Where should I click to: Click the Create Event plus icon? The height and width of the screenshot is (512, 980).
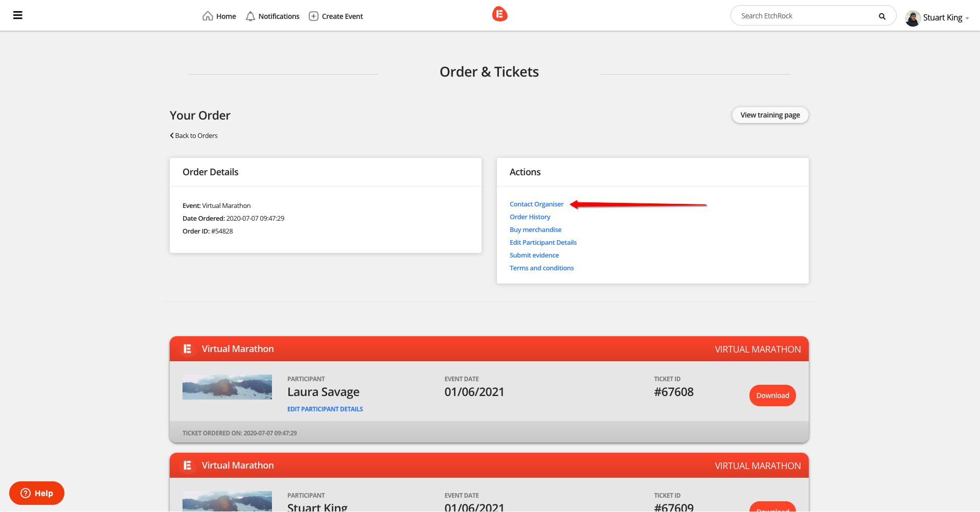(313, 16)
